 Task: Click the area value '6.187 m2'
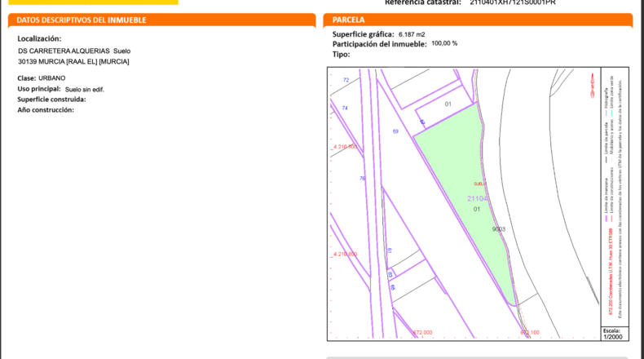412,34
